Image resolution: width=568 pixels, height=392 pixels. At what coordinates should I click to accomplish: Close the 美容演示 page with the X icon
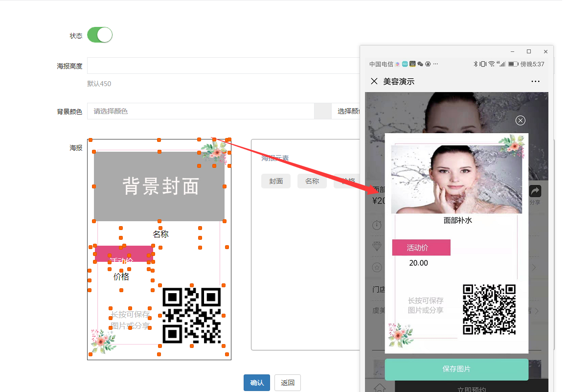tap(374, 81)
